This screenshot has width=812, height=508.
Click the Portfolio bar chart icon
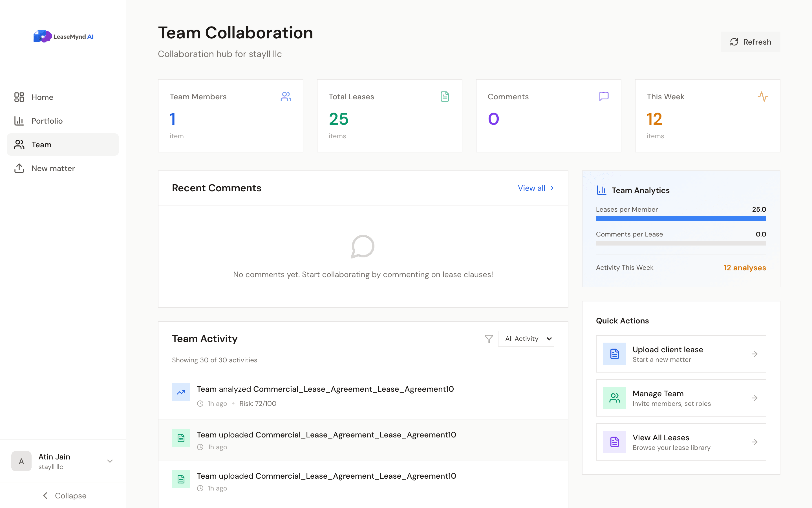19,121
